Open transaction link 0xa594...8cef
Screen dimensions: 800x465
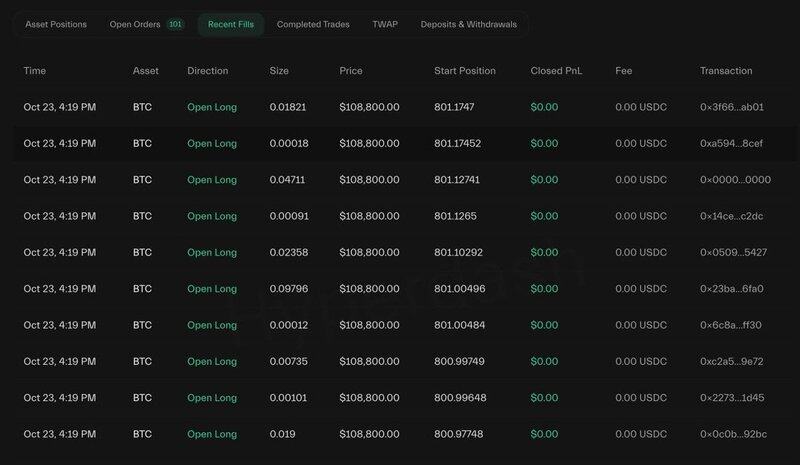[x=732, y=143]
